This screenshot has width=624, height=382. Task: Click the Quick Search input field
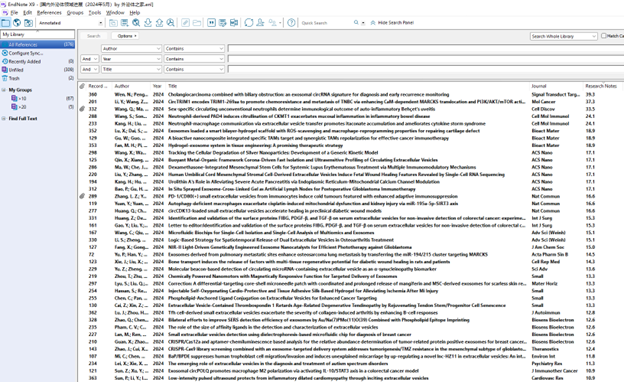326,23
